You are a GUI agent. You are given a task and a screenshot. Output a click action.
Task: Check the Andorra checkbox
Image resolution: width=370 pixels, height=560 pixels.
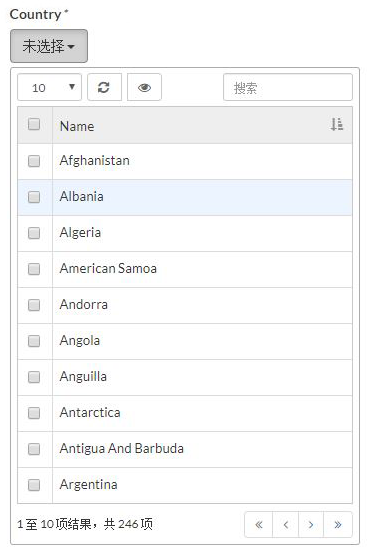tap(34, 305)
